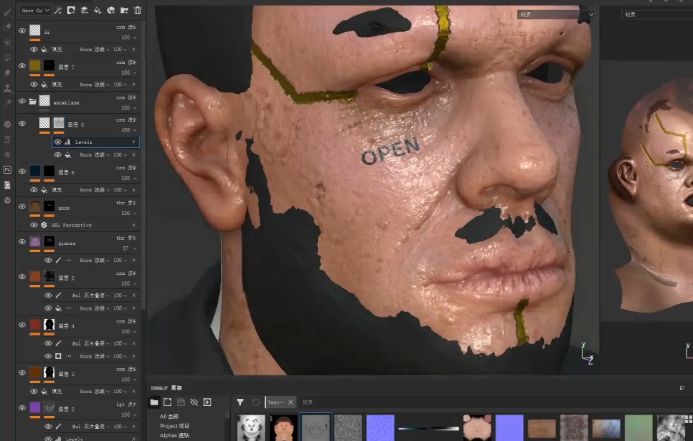Select the eraser tool in left toolbar
The height and width of the screenshot is (441, 693).
click(x=7, y=27)
